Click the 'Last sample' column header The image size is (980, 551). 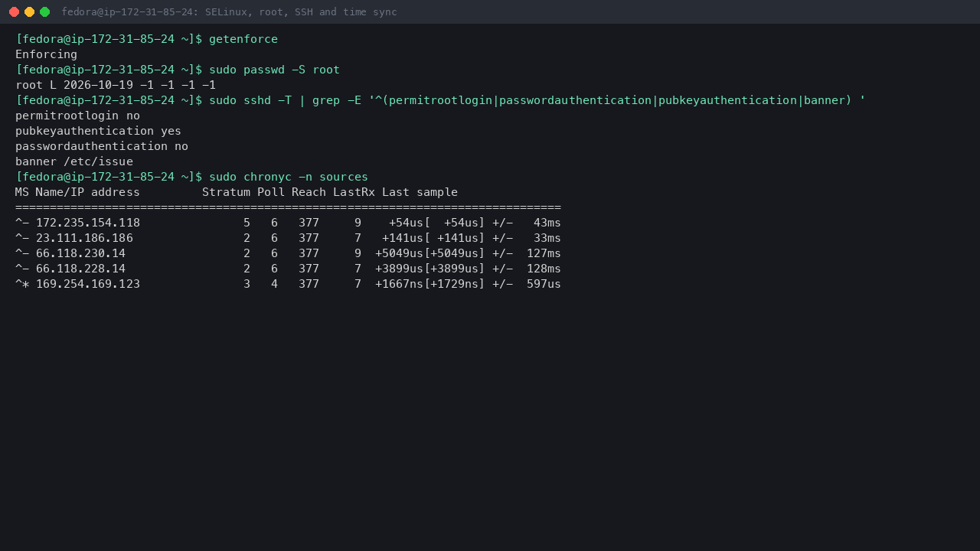tap(420, 192)
